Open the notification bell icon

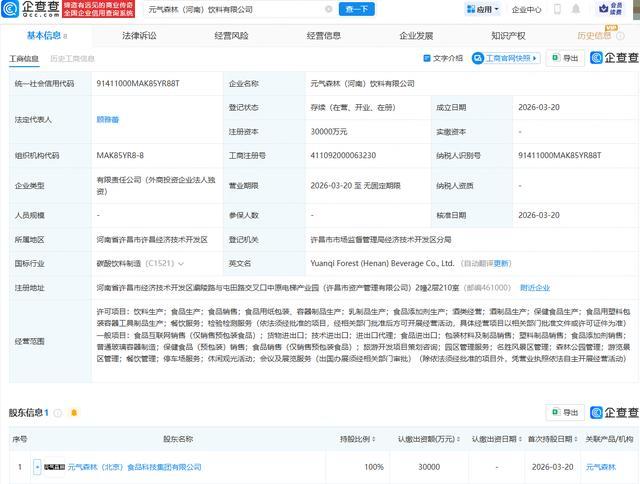click(576, 9)
